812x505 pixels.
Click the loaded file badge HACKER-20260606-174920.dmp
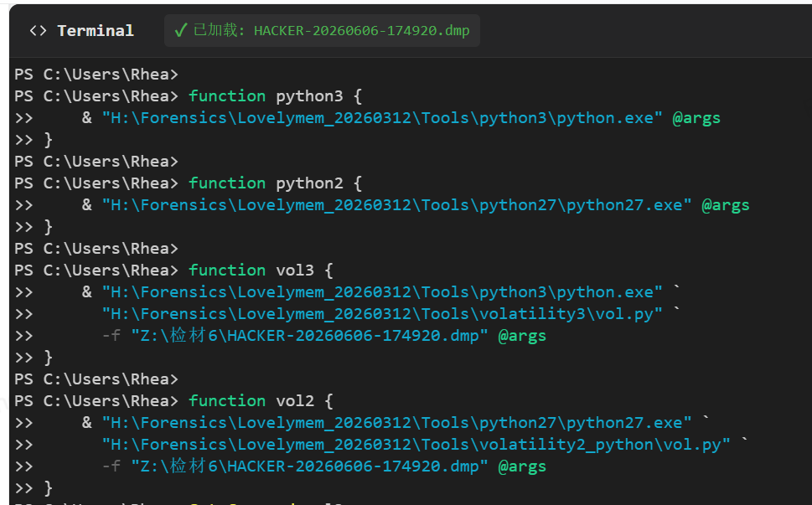coord(322,30)
